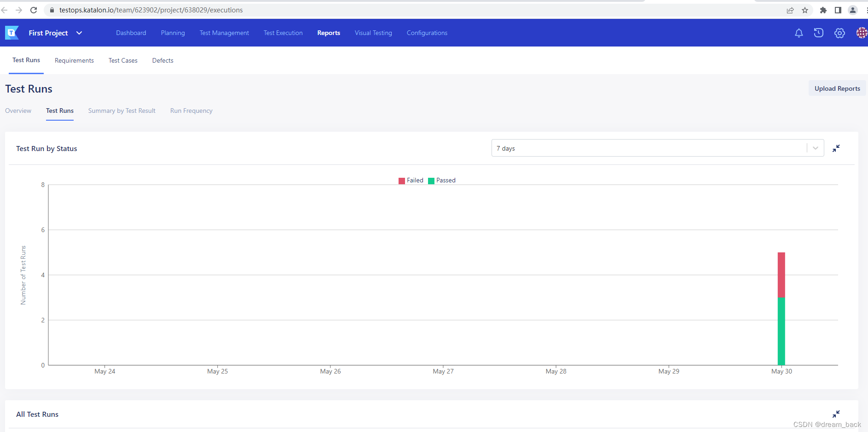Image resolution: width=868 pixels, height=432 pixels.
Task: Open the 7 days time range dropdown
Action: click(658, 148)
